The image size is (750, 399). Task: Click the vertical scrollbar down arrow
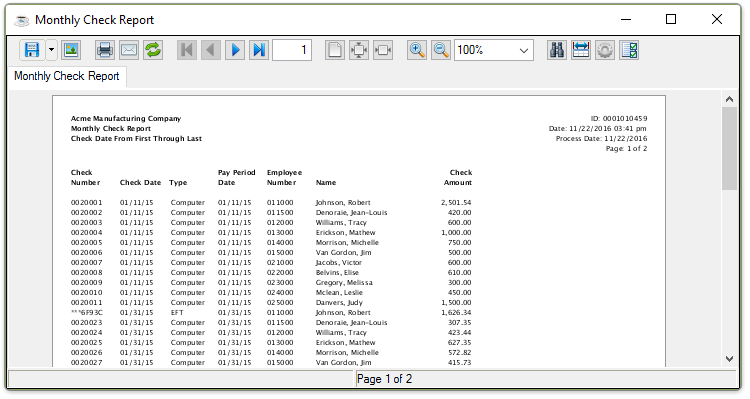click(x=729, y=358)
